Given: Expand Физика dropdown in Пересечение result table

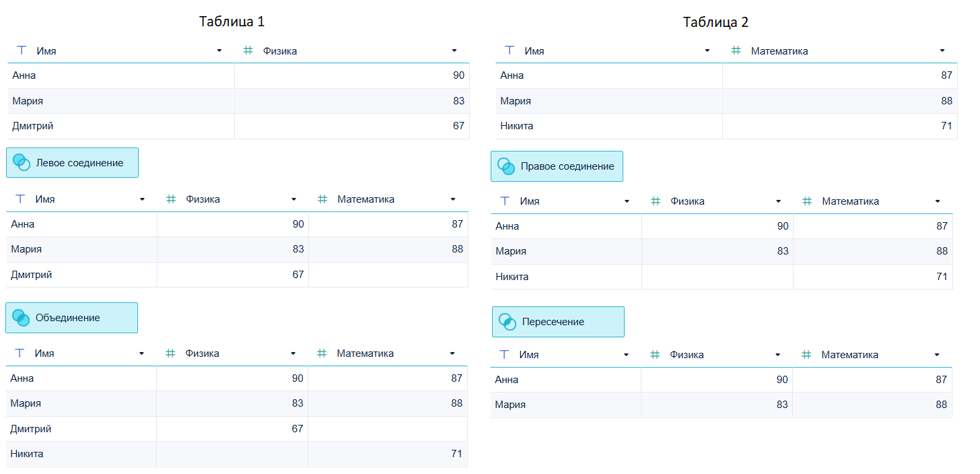Looking at the screenshot, I should coord(778,355).
